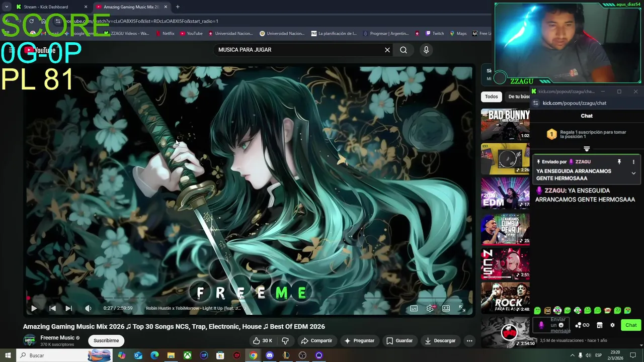Screen dimensions: 644x362
Task: Skip to next video in player
Action: click(68, 308)
